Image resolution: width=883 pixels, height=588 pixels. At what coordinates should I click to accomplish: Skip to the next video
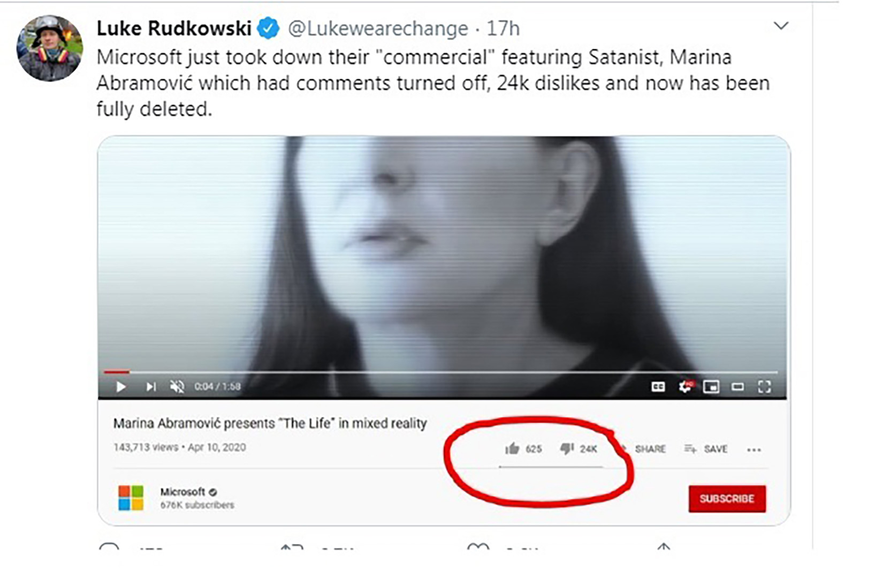pyautogui.click(x=151, y=387)
